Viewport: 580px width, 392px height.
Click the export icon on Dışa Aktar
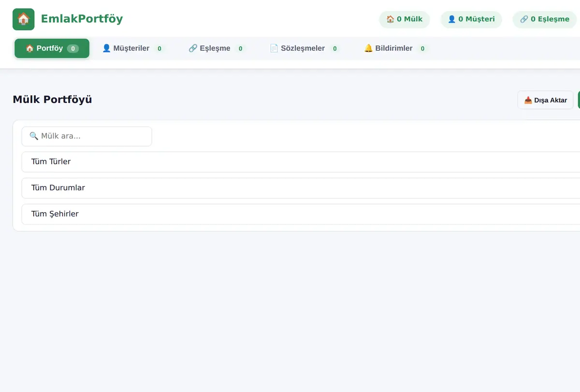click(x=528, y=101)
